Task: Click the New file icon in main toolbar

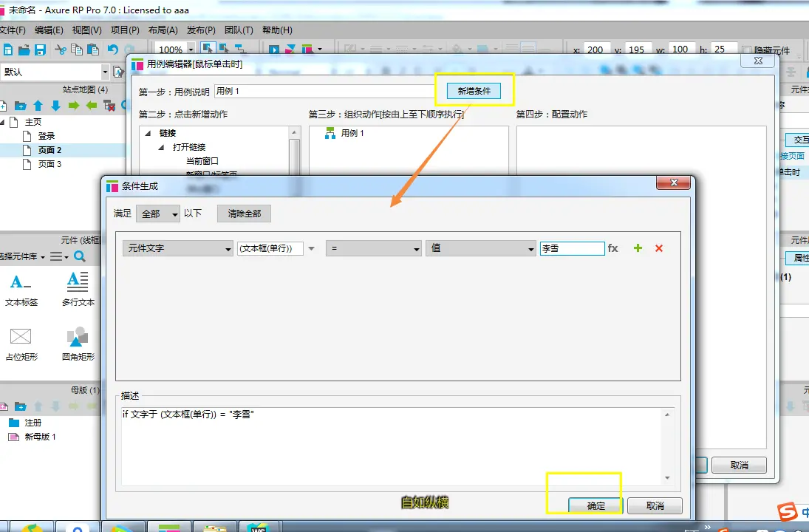Action: coord(7,50)
